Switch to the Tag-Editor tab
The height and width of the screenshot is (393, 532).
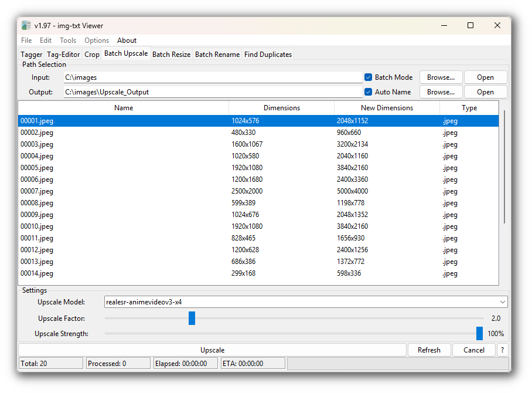(x=63, y=55)
